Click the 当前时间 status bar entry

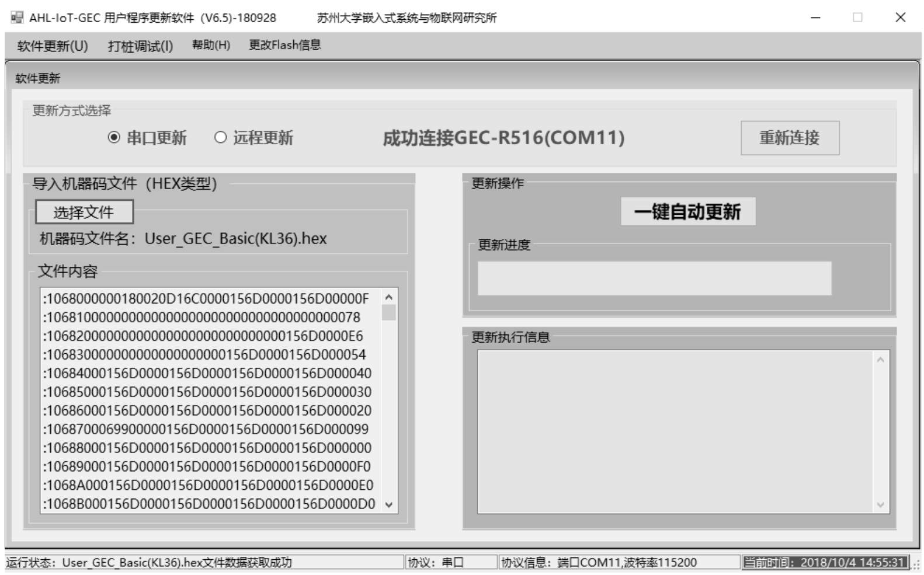coord(826,563)
